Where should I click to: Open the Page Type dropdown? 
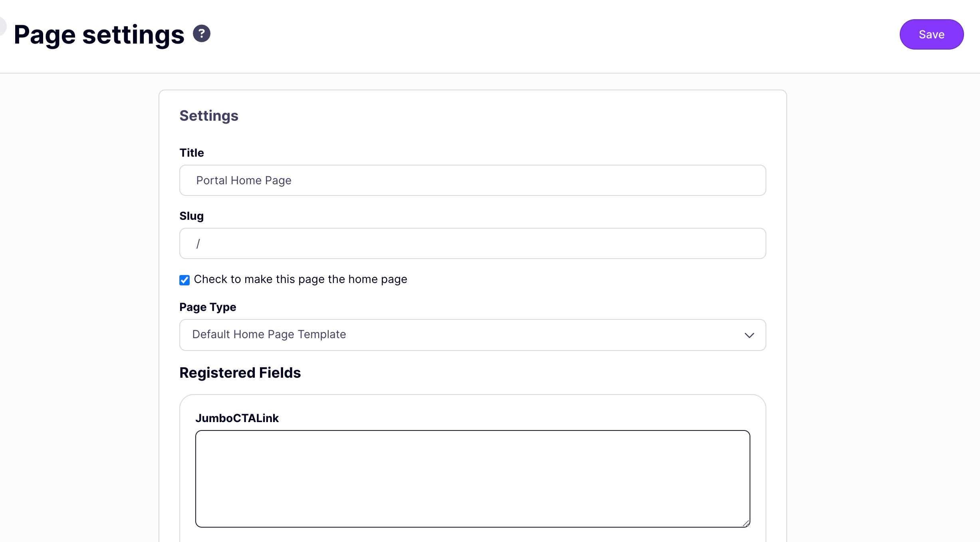(x=472, y=335)
